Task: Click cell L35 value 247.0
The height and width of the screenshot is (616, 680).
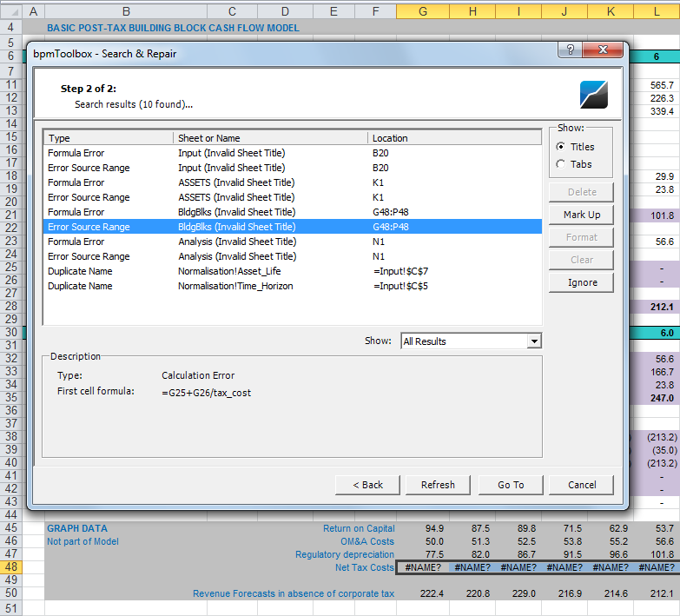Action: 657,398
